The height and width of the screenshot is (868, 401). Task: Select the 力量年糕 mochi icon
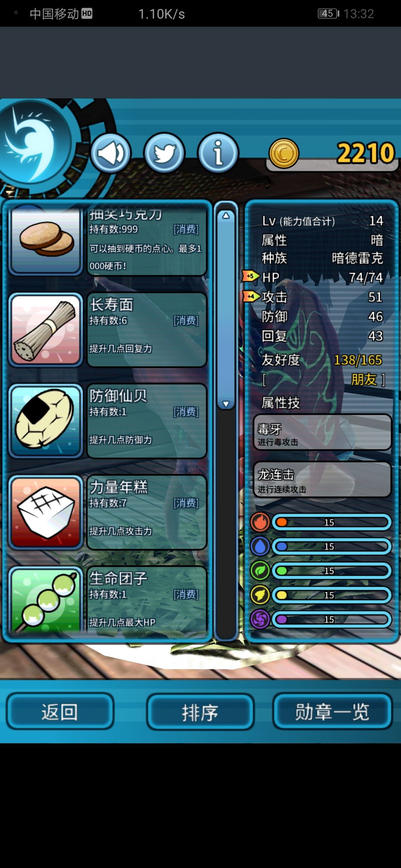[45, 512]
